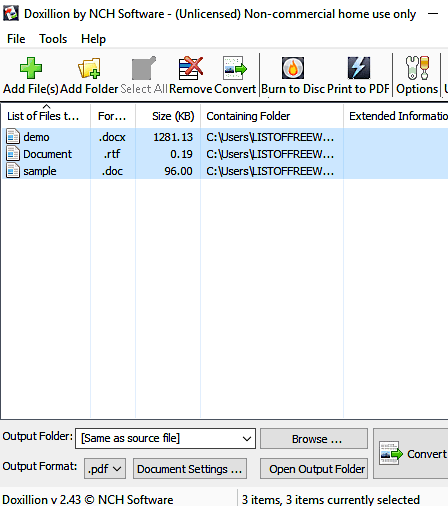Click the Select All toolbar icon
448x506 pixels.
pyautogui.click(x=144, y=68)
